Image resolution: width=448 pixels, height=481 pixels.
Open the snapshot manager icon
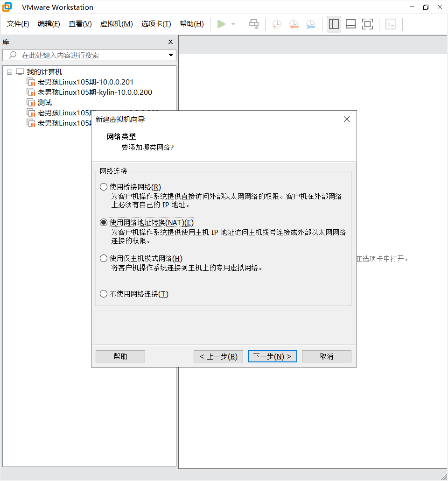click(x=311, y=24)
